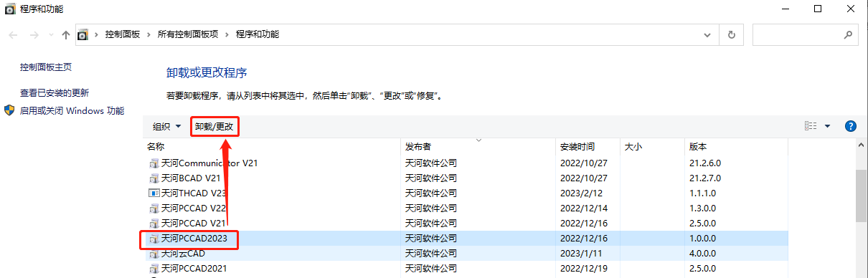
Task: Select 程序和功能 in the address breadcrumb
Action: click(258, 34)
